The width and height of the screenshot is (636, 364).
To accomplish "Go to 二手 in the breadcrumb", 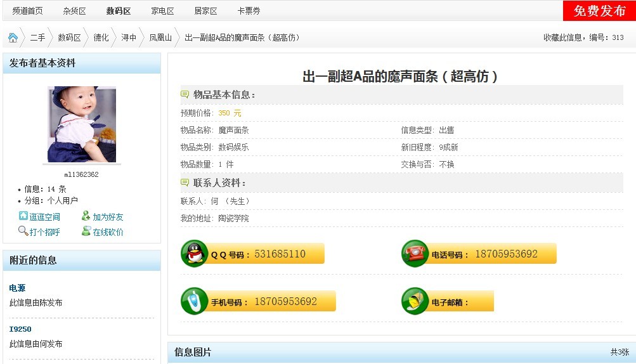I will coord(37,38).
